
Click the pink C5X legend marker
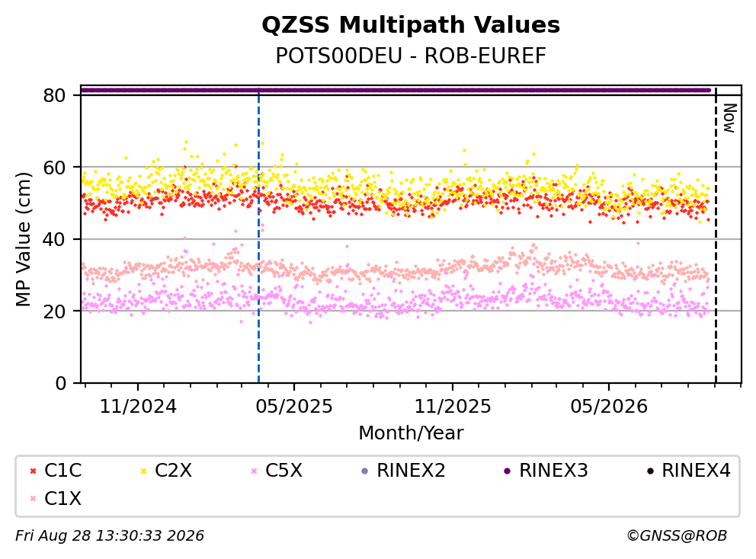(254, 471)
